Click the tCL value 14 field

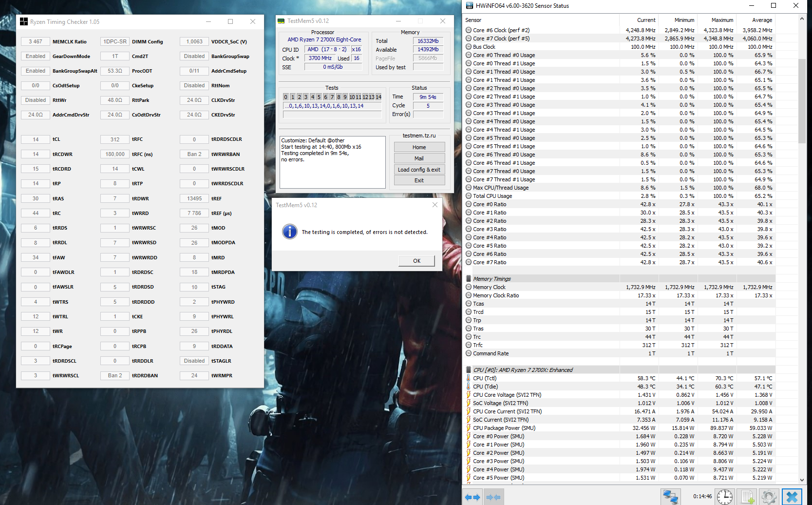36,139
